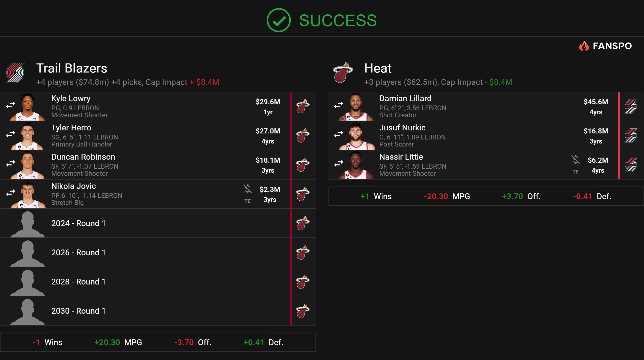The height and width of the screenshot is (360, 644).
Task: Select the 2030 - Round 1 draft pick
Action: (x=78, y=311)
